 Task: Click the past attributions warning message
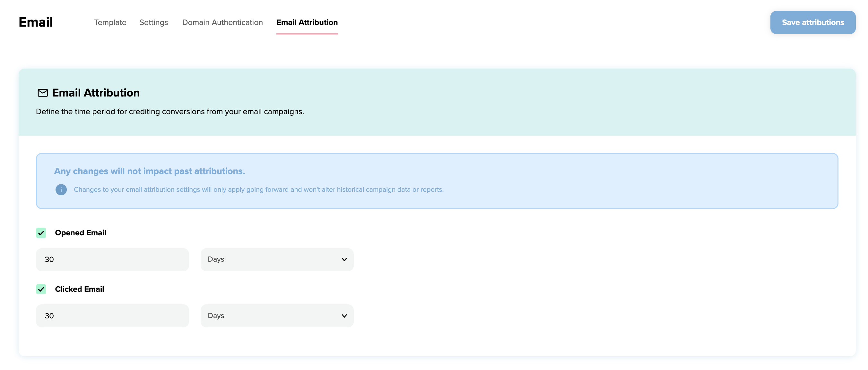(x=149, y=171)
